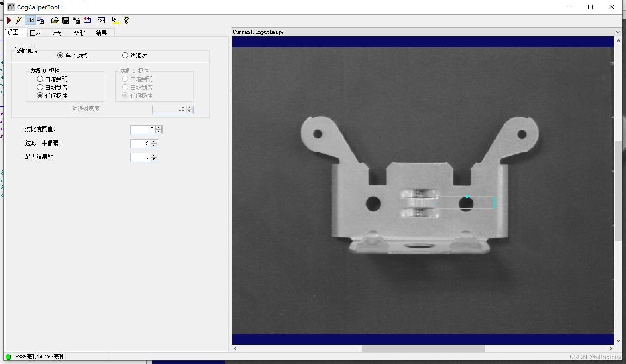Click the 最大结果数 value field
This screenshot has height=364, width=626.
(x=141, y=158)
